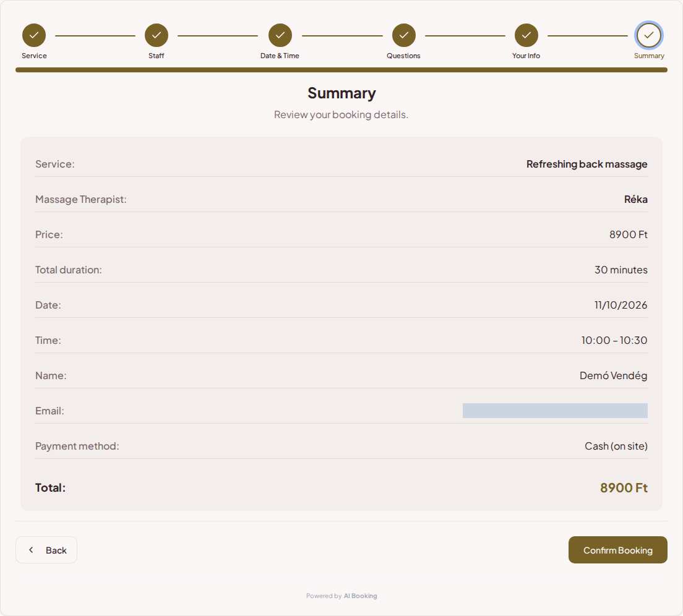The height and width of the screenshot is (616, 683).
Task: Click therapist name 'Réka'
Action: (x=635, y=199)
